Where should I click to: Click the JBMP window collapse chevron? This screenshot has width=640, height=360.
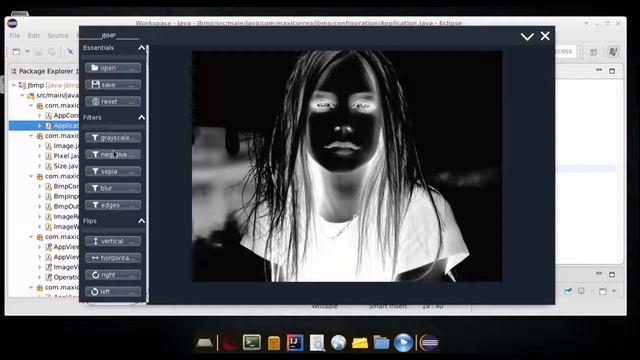(527, 37)
